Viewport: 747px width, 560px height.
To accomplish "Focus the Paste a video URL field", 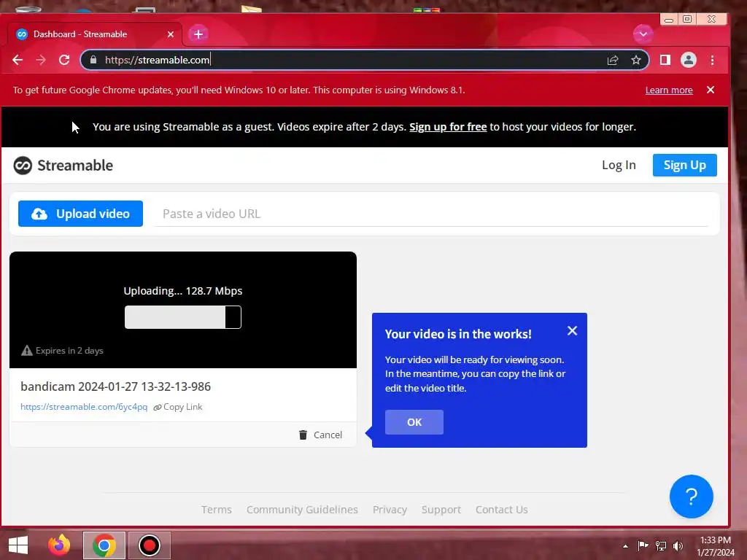I will [430, 214].
